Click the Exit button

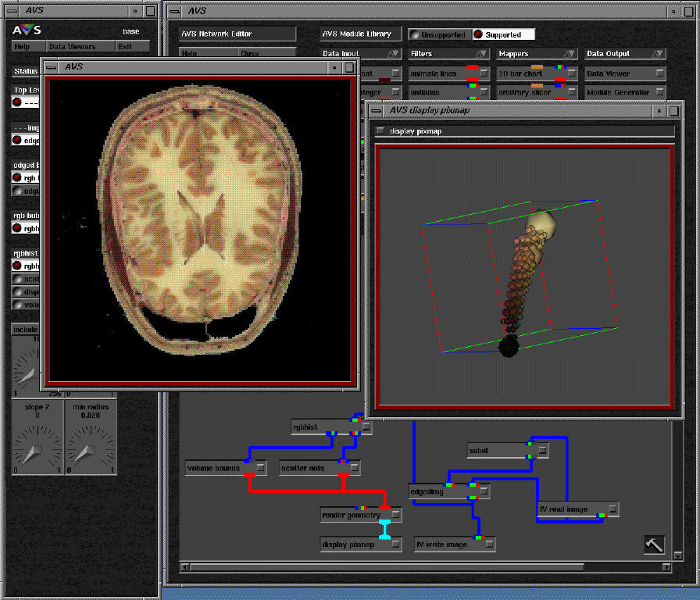133,46
